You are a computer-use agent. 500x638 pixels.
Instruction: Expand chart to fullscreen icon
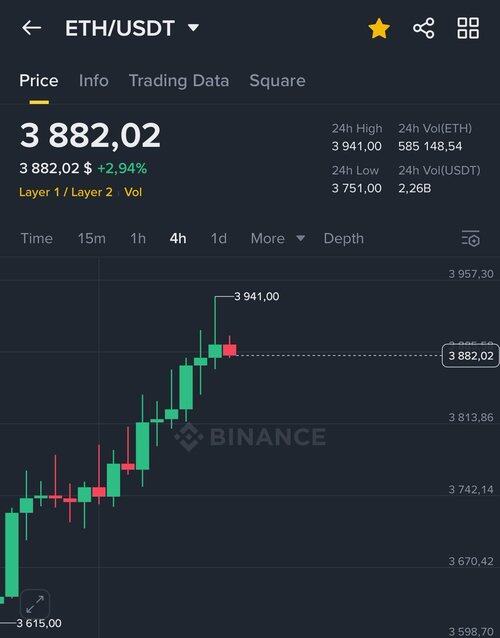coord(35,604)
